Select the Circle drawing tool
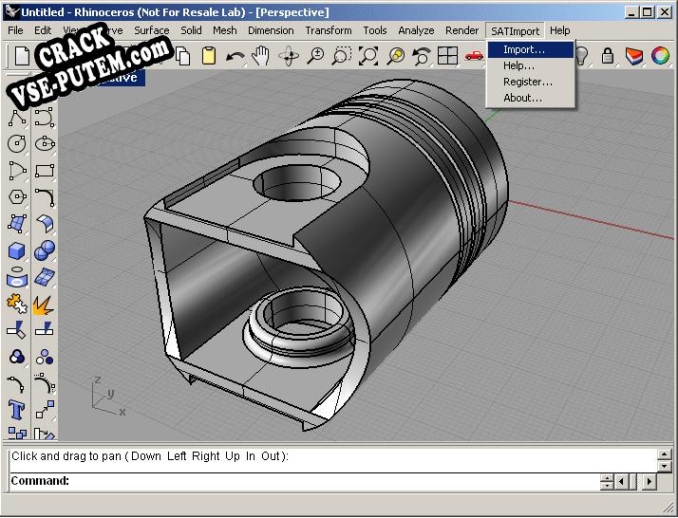The image size is (678, 518). coord(17,145)
